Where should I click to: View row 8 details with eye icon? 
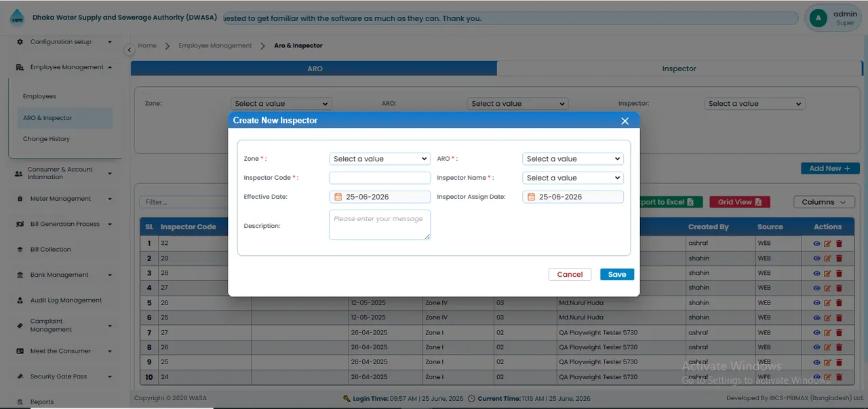click(x=816, y=347)
